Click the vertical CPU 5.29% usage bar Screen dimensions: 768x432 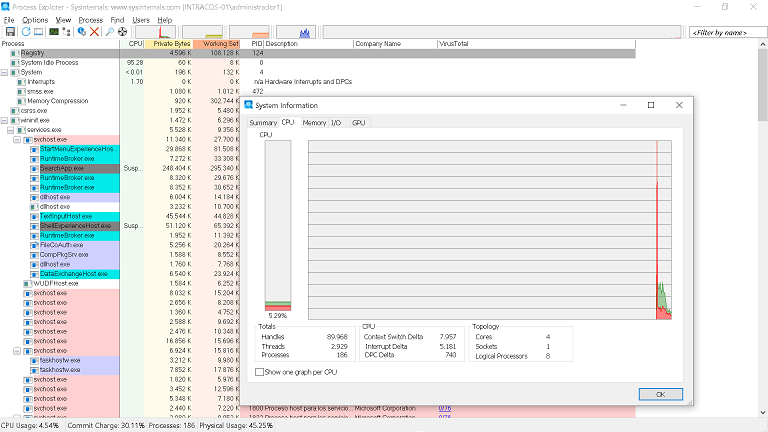coord(278,226)
